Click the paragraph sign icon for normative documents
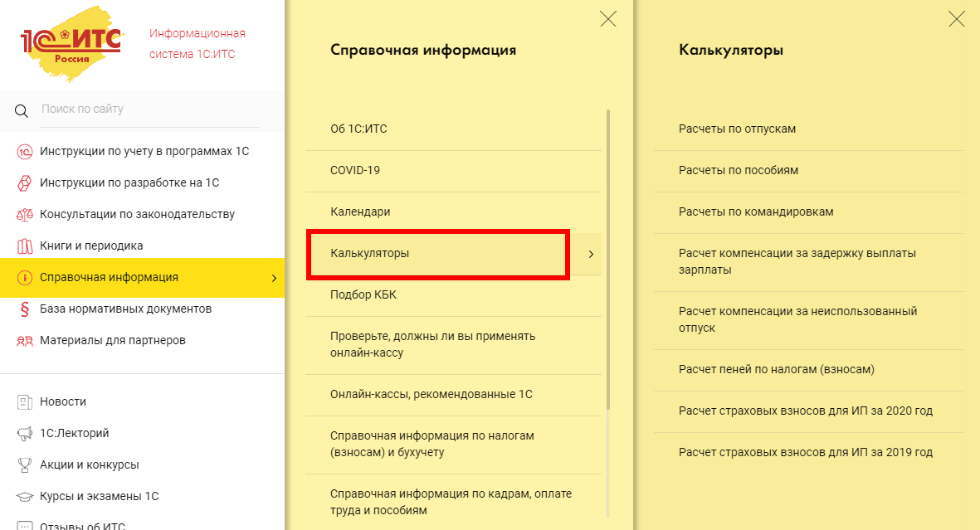The height and width of the screenshot is (530, 980). pos(24,309)
